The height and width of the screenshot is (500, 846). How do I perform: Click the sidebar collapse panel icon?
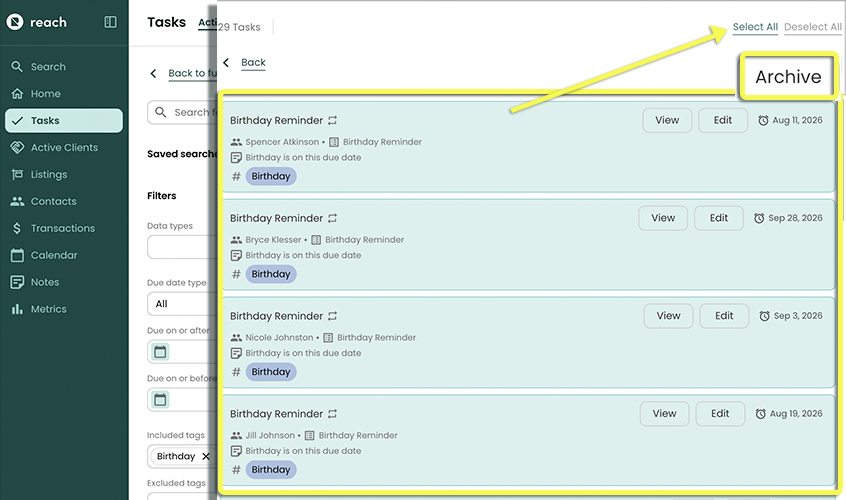click(x=110, y=22)
